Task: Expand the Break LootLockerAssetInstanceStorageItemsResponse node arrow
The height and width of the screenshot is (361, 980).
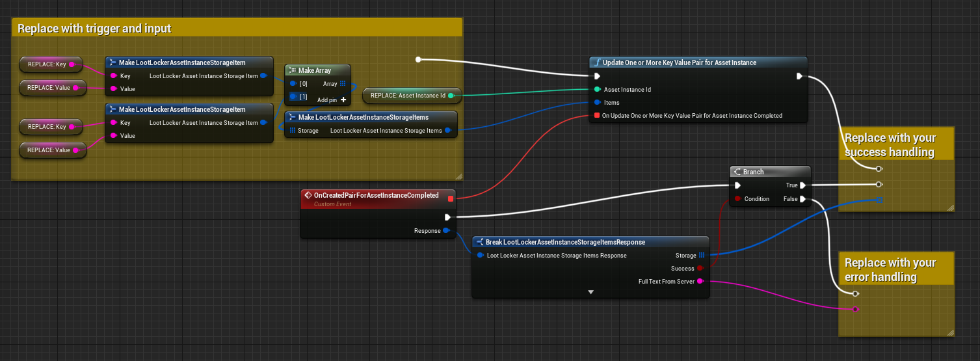Action: click(590, 292)
